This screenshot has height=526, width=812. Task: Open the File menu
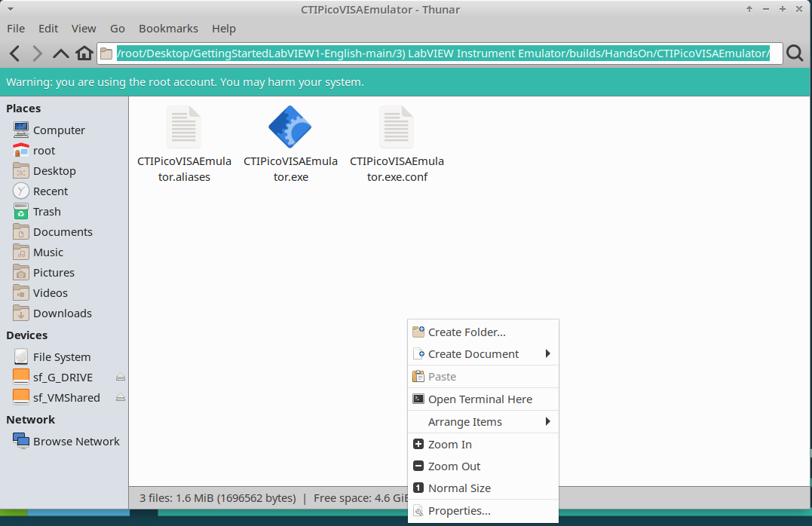16,29
